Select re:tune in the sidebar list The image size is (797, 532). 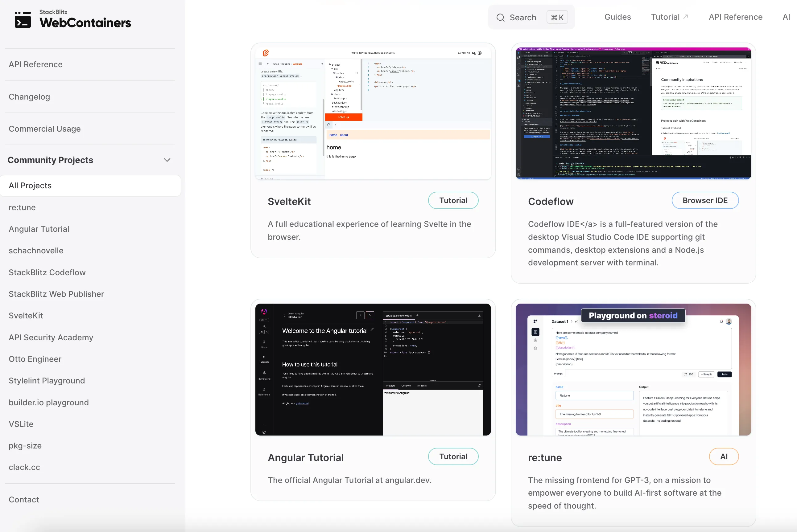click(x=22, y=207)
